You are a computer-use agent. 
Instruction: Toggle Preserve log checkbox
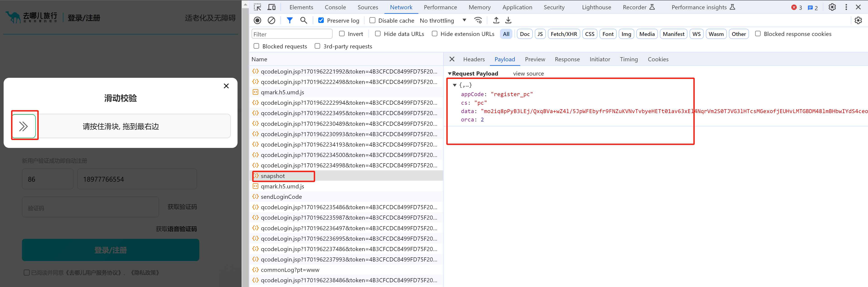(321, 20)
